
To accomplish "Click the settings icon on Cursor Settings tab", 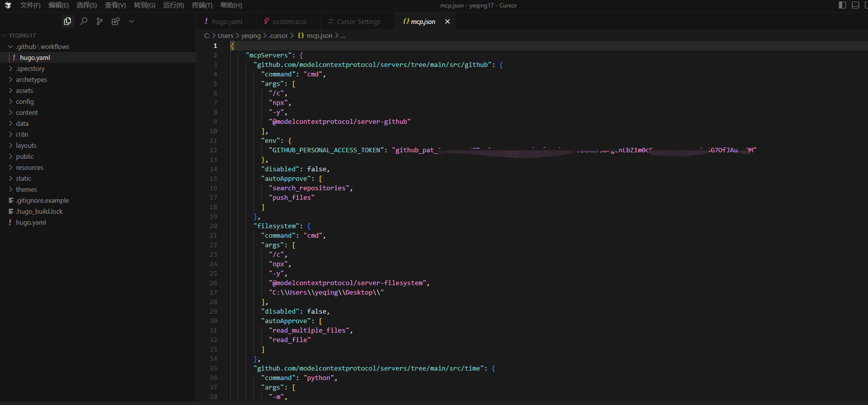I will pos(331,21).
